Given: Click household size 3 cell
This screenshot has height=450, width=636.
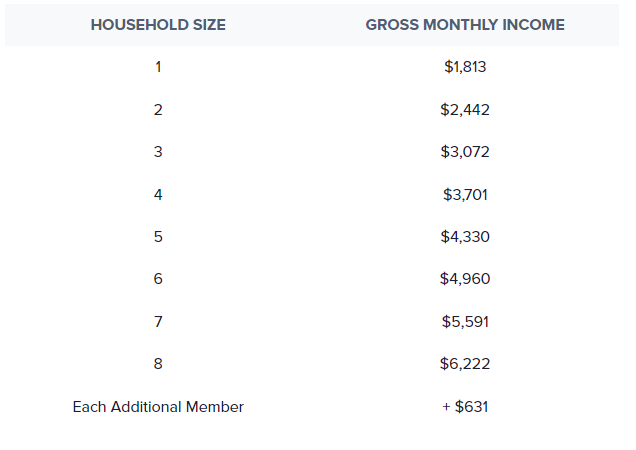Looking at the screenshot, I should coord(158,152).
